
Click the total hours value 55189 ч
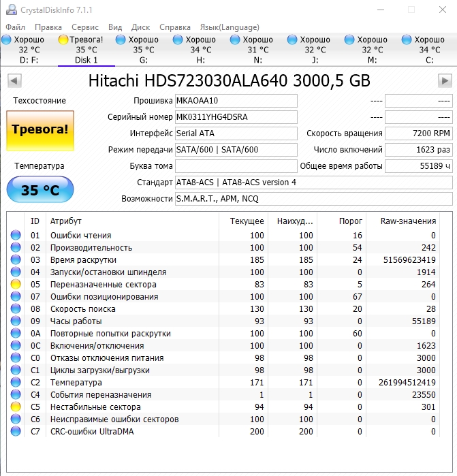click(x=419, y=166)
